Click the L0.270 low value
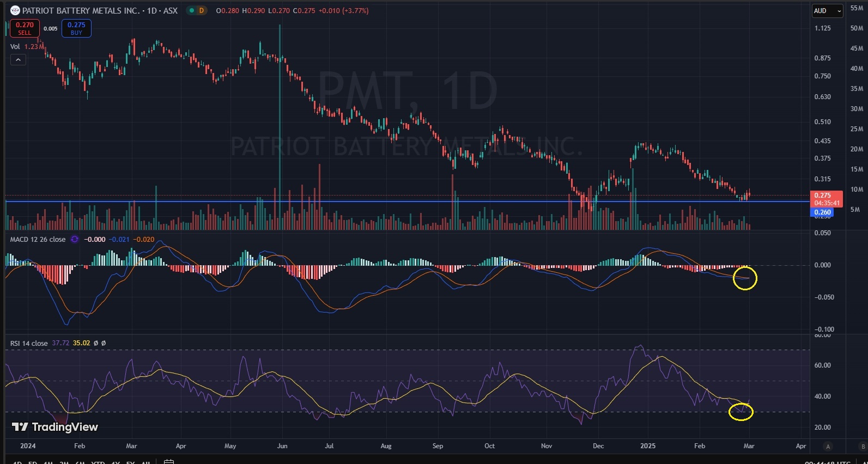Screen dimensions: 868x464 pyautogui.click(x=279, y=11)
